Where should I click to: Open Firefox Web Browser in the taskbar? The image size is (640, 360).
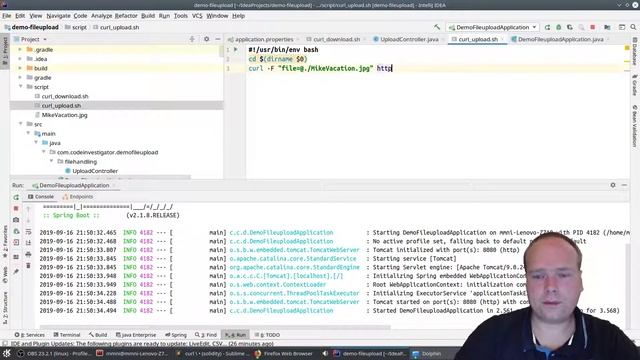click(284, 354)
